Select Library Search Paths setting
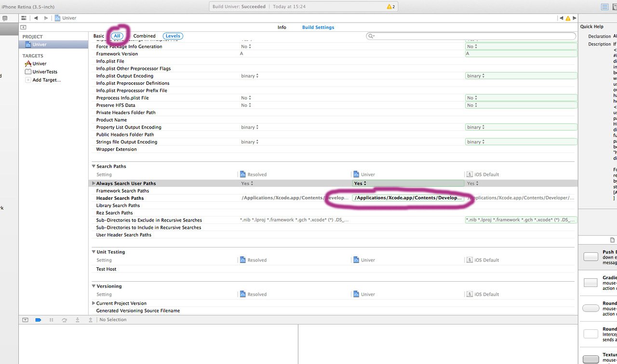 tap(118, 206)
